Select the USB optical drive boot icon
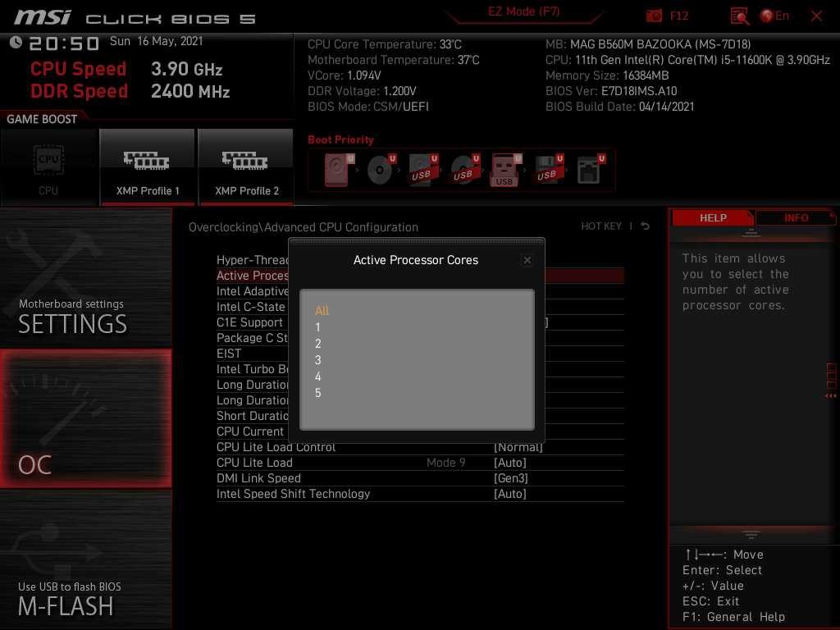This screenshot has height=630, width=840. [x=464, y=170]
